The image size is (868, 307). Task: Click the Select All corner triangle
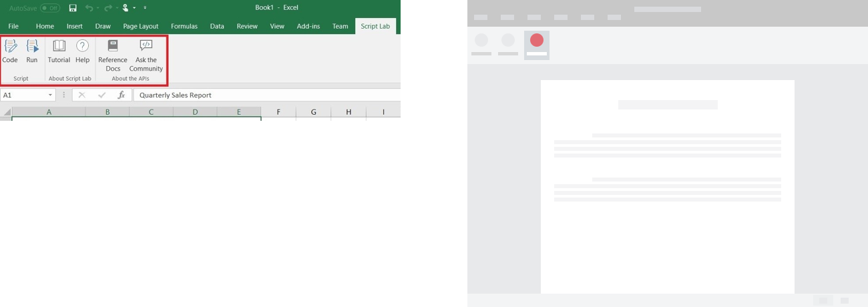pos(7,112)
